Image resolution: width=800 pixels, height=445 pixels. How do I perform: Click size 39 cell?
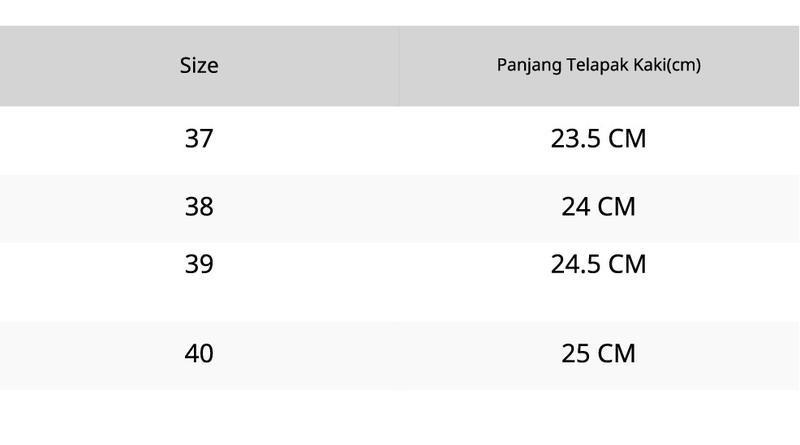199,282
